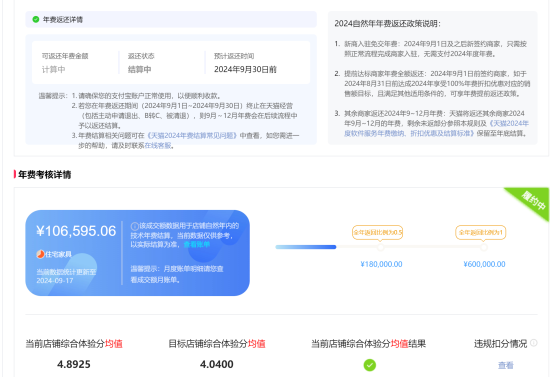Click the ¥106,595.06 amount
Image resolution: width=550 pixels, height=377 pixels.
point(76,231)
